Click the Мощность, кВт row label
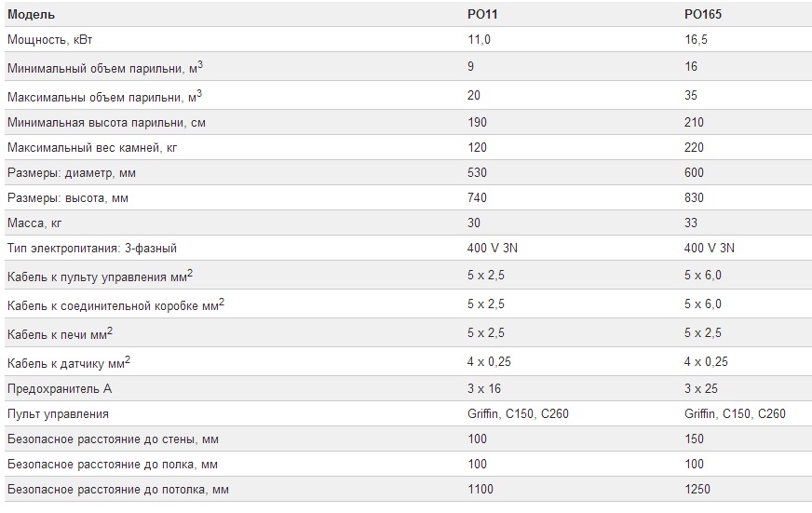 49,39
